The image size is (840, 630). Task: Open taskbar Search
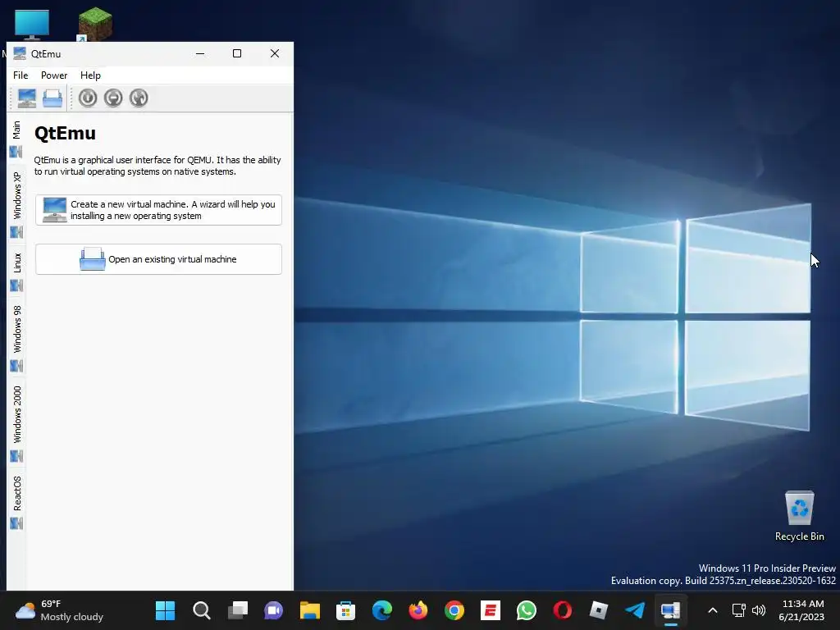point(202,610)
